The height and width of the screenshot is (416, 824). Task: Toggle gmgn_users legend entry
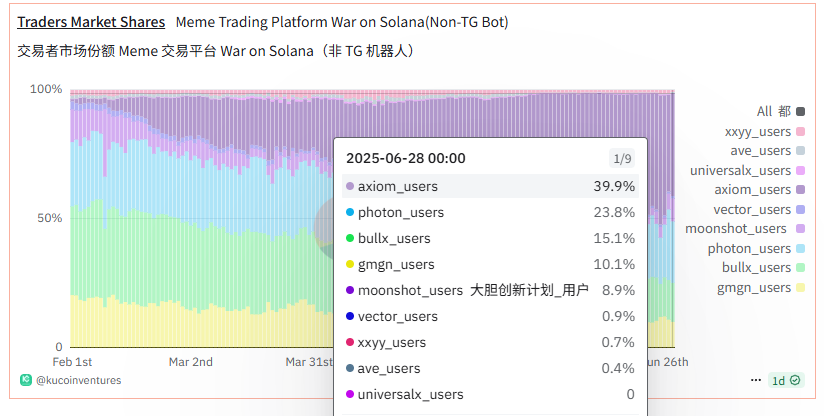(x=761, y=287)
